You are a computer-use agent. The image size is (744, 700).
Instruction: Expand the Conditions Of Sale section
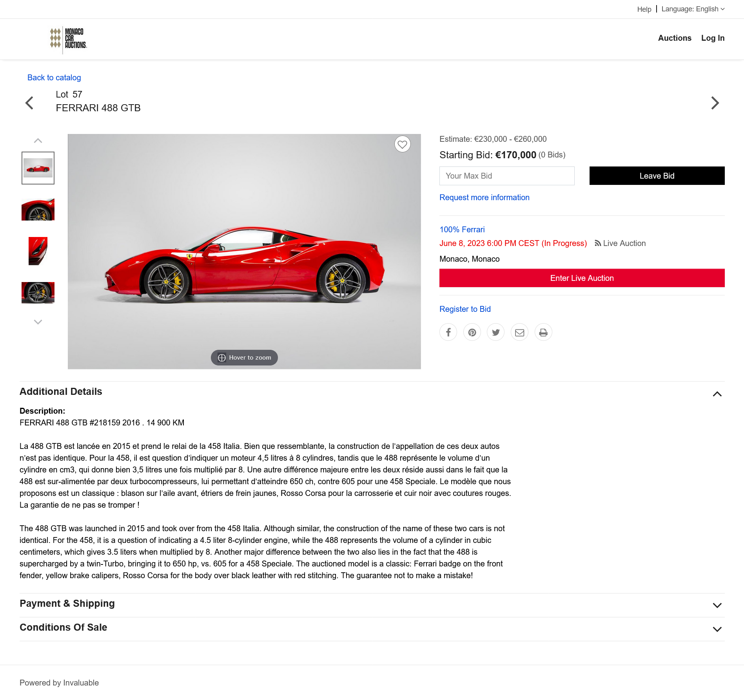pos(717,629)
